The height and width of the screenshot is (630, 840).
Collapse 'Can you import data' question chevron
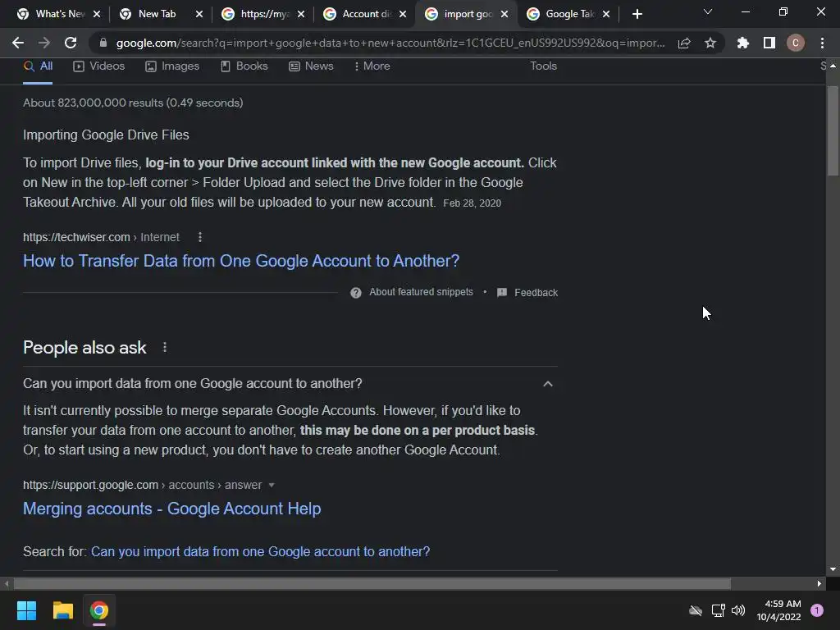click(x=547, y=384)
